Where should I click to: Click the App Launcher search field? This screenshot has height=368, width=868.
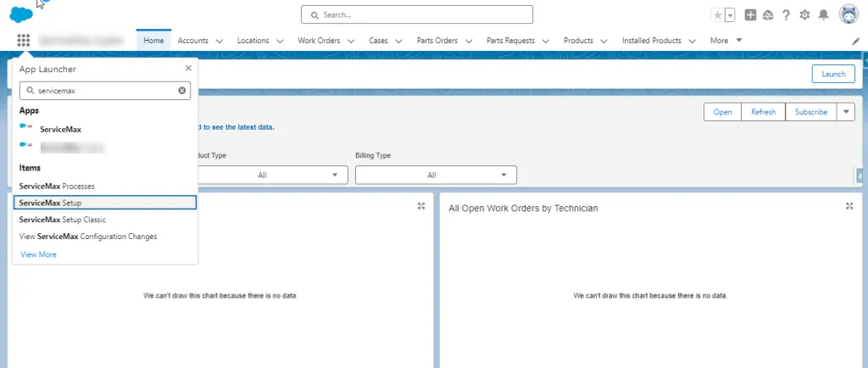105,91
